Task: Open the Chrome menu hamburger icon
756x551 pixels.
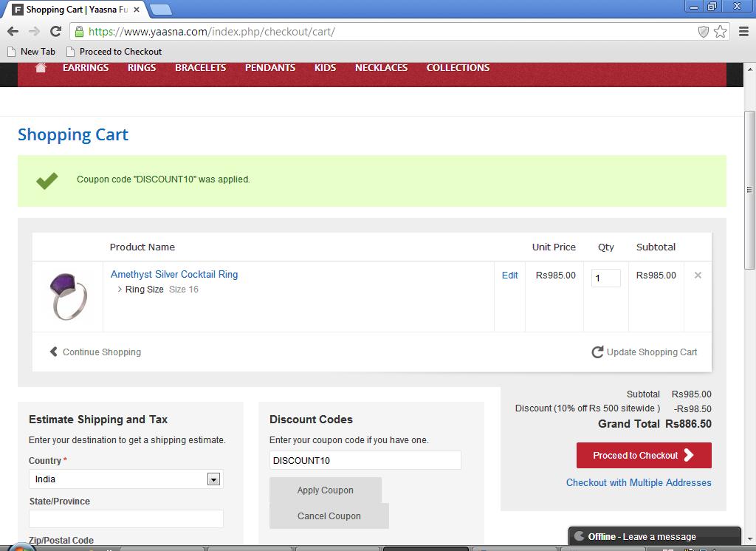Action: point(743,32)
